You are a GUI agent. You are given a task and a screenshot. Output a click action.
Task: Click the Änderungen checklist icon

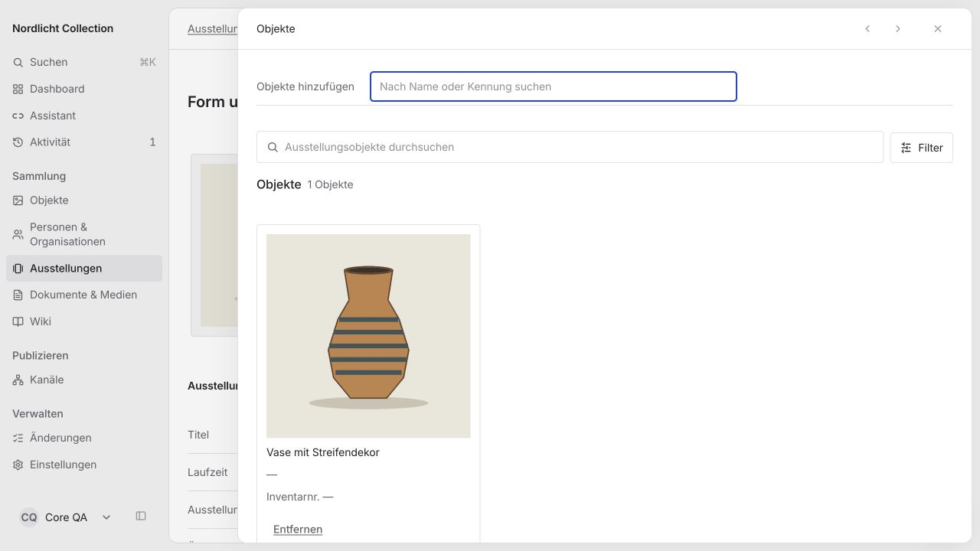coord(18,438)
